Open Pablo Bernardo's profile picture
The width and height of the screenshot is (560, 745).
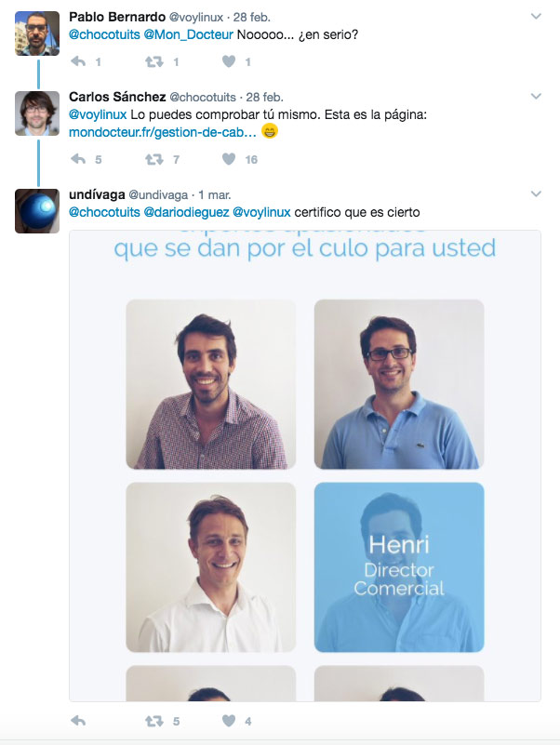37,33
